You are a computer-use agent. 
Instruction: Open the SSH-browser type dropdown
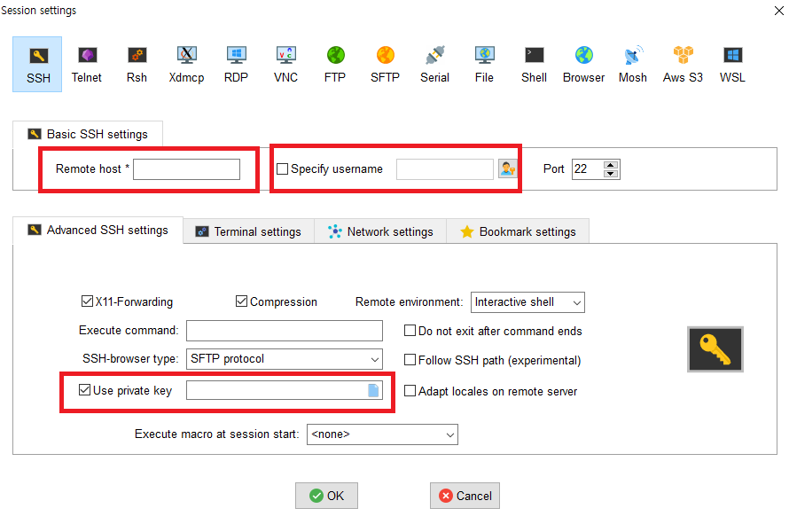tap(285, 359)
